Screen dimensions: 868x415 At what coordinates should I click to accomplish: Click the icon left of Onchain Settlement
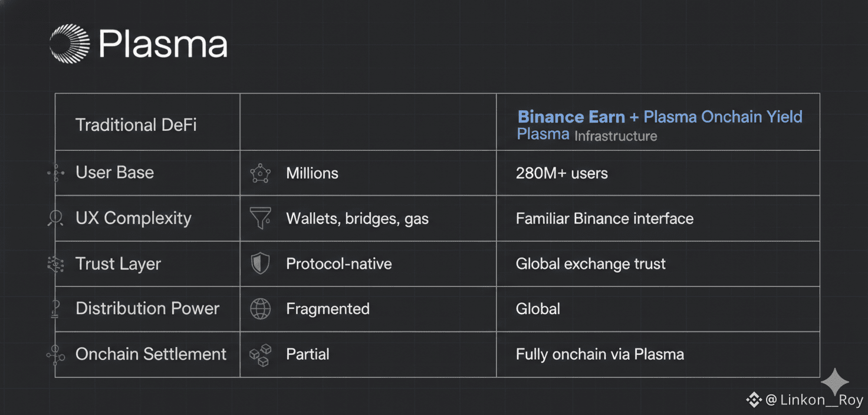coord(56,354)
